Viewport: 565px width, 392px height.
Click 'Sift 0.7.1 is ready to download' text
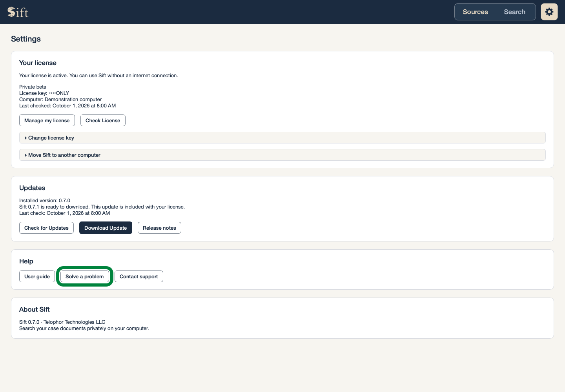coord(102,207)
